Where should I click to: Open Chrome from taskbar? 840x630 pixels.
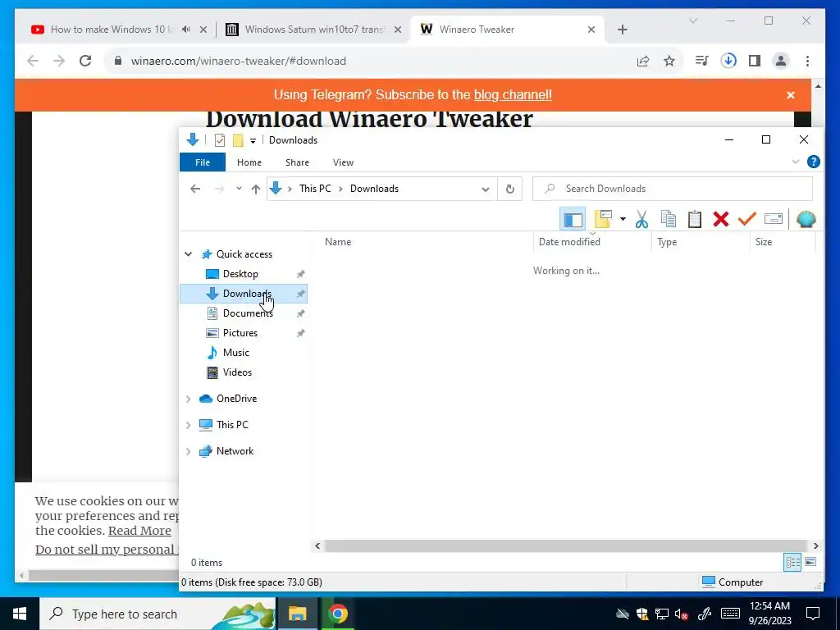coord(337,614)
